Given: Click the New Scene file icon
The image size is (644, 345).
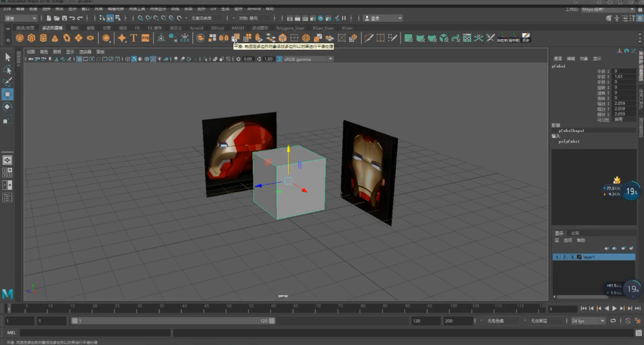Looking at the screenshot, I should (x=49, y=18).
